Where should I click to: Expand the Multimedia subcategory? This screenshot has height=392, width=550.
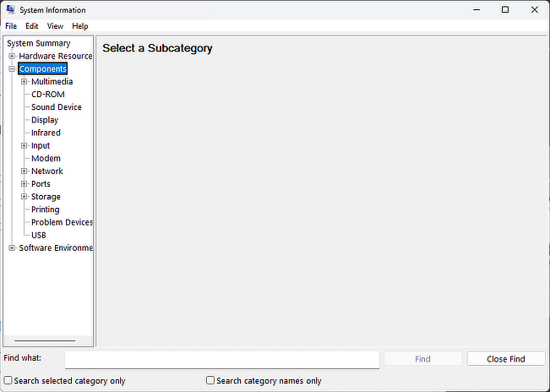pyautogui.click(x=25, y=82)
